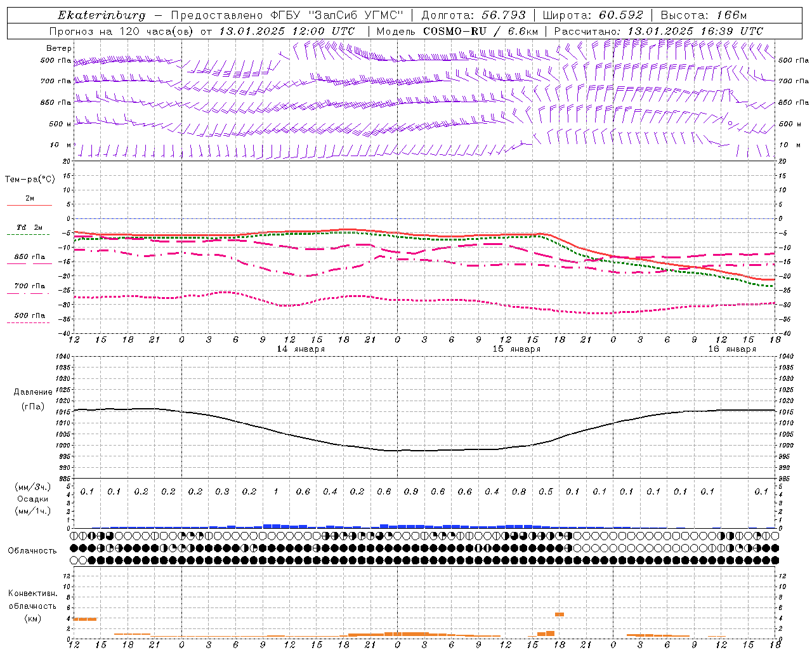812x650 pixels.
Task: Click the Осадки precipitation label
Action: (x=32, y=499)
